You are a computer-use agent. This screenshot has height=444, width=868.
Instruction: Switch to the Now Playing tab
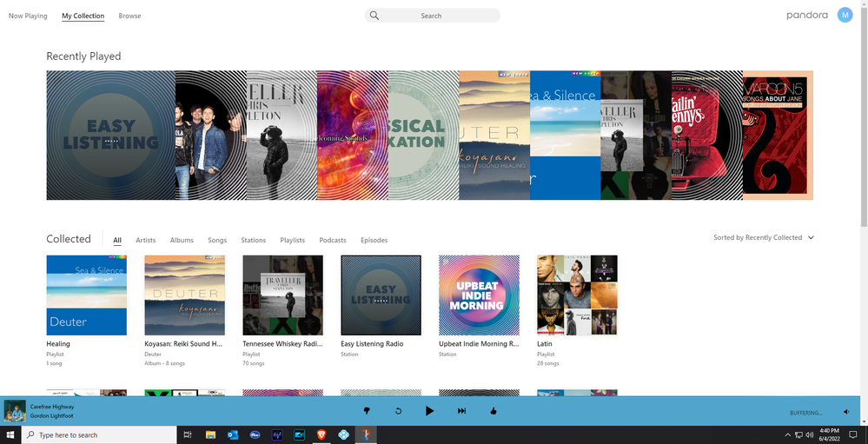pyautogui.click(x=28, y=16)
